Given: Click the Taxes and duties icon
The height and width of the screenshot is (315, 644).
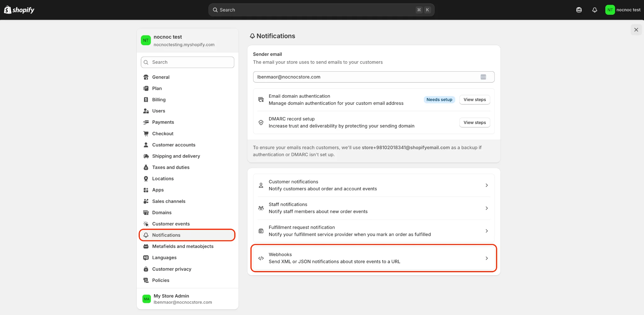Looking at the screenshot, I should coord(146,167).
